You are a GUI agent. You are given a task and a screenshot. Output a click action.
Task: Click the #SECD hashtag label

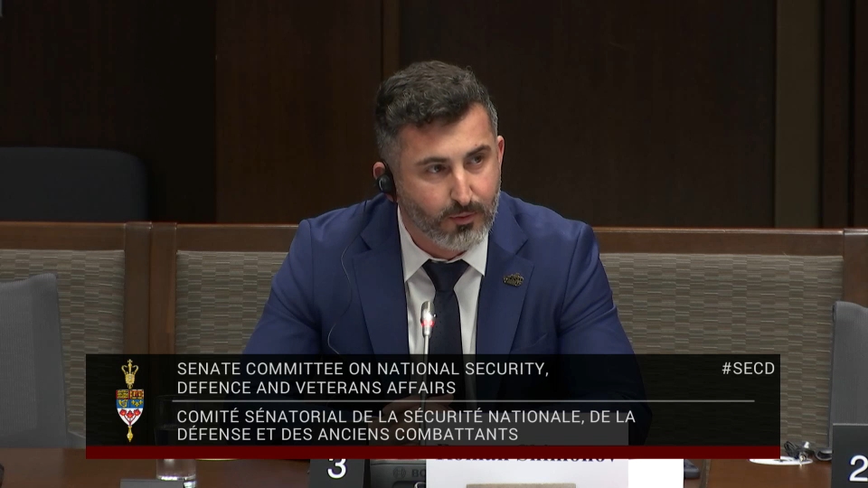pos(750,369)
